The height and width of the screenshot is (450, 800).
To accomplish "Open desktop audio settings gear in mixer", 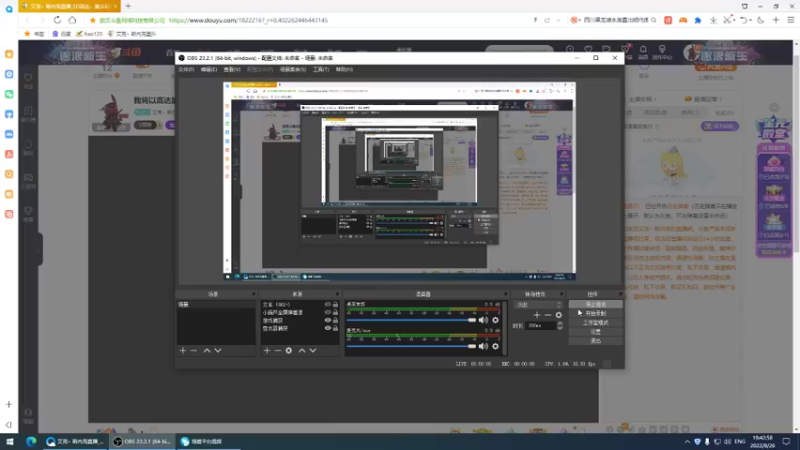I will click(495, 320).
